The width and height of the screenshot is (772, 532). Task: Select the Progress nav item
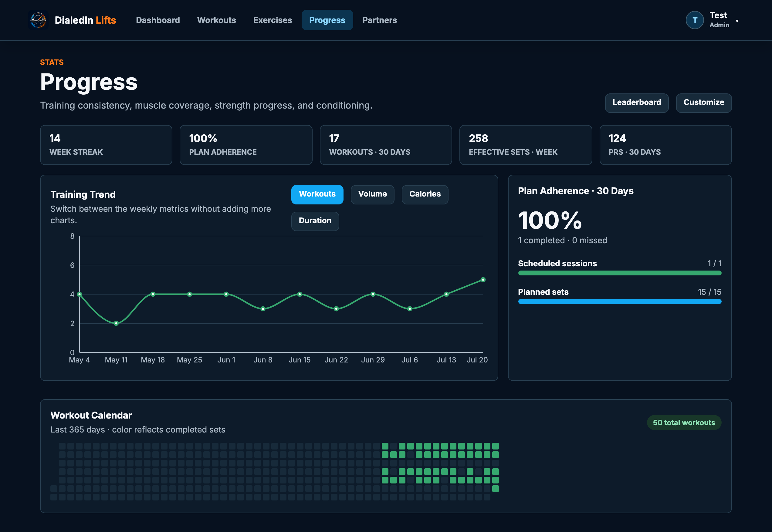click(x=327, y=20)
